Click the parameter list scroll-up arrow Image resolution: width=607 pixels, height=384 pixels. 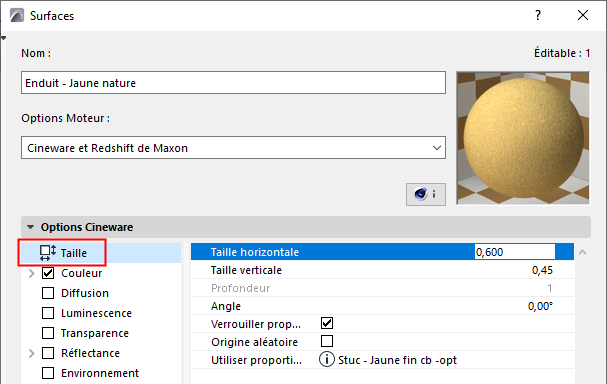pyautogui.click(x=582, y=252)
